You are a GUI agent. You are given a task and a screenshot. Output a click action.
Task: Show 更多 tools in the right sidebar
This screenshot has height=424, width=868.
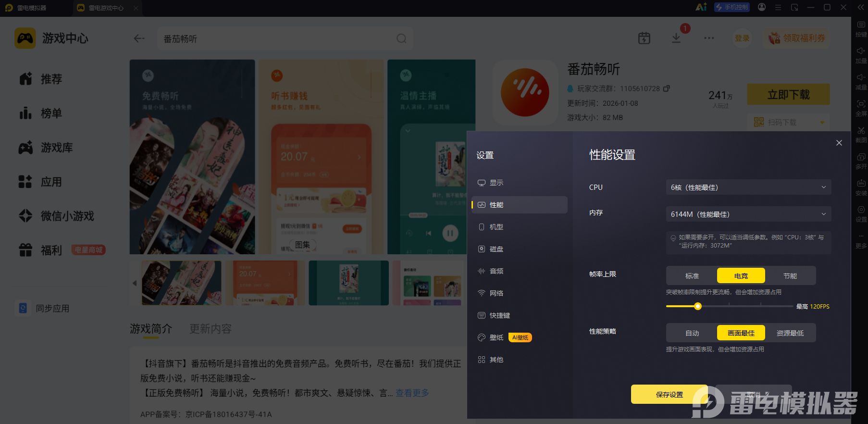click(x=861, y=240)
